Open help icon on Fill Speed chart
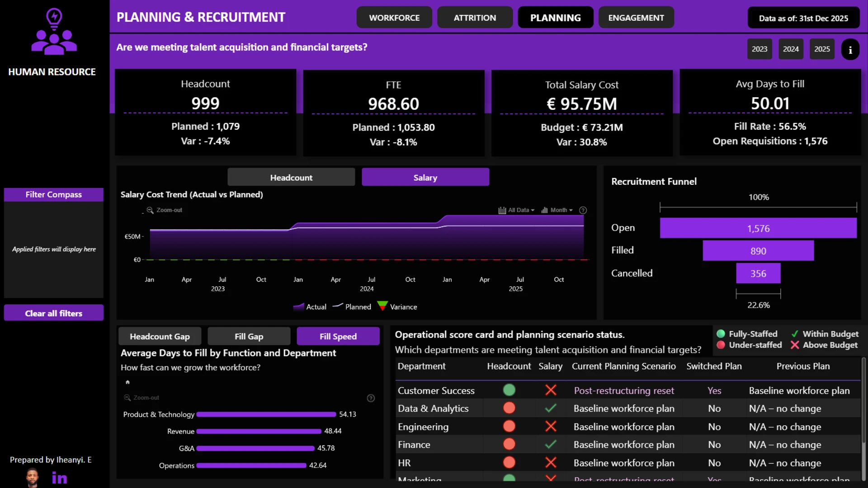868x488 pixels. tap(371, 398)
